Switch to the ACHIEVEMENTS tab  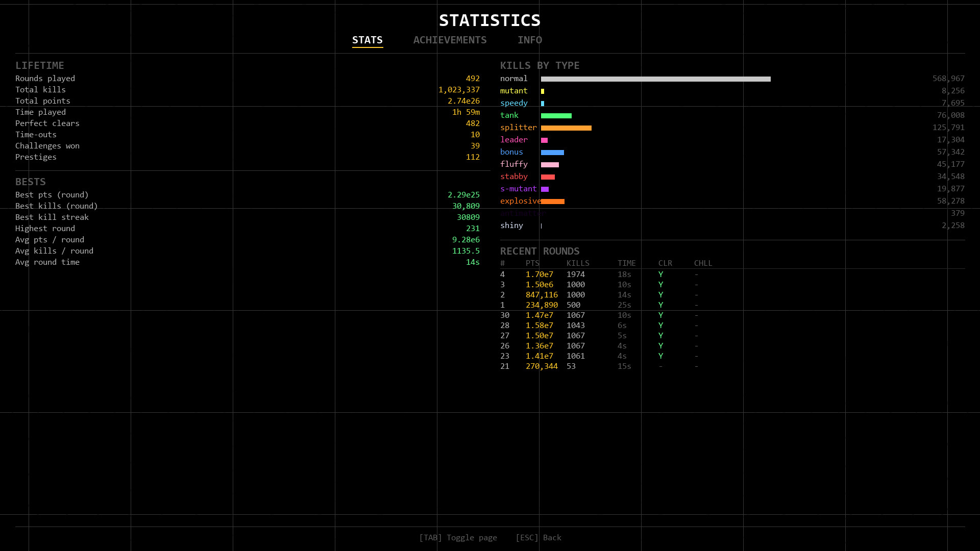(x=450, y=40)
